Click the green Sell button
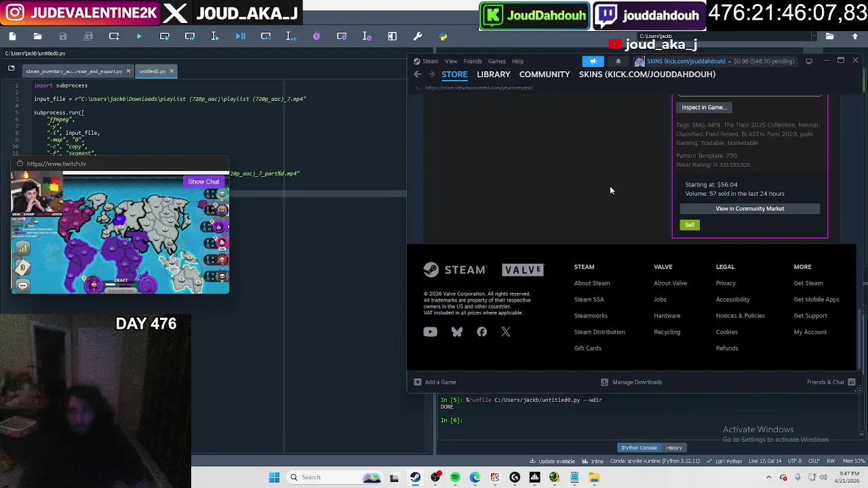This screenshot has width=868, height=488. click(x=690, y=225)
